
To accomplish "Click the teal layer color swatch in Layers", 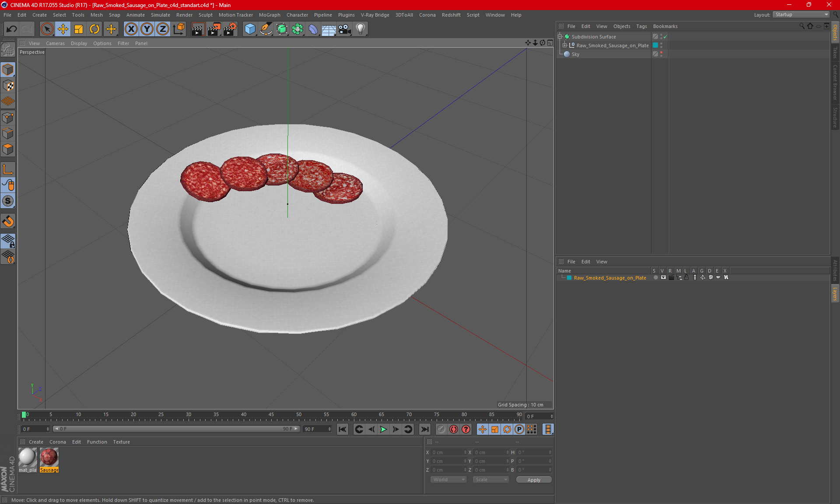I will [569, 278].
